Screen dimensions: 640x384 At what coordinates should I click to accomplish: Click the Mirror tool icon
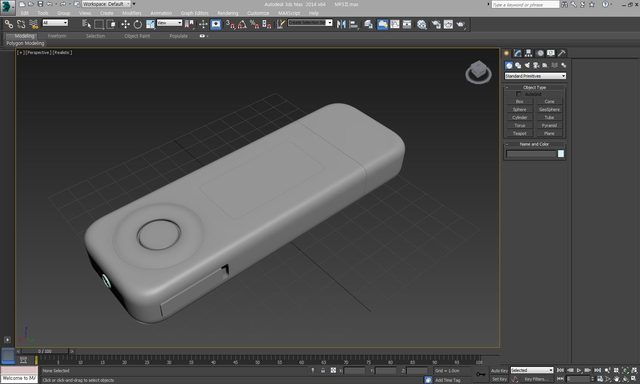coord(341,24)
